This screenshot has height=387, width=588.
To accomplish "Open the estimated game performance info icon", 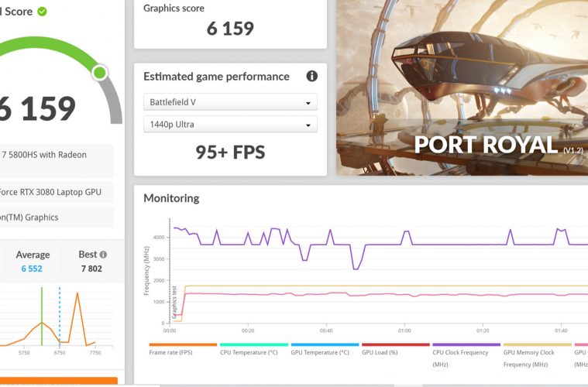I will pyautogui.click(x=312, y=76).
